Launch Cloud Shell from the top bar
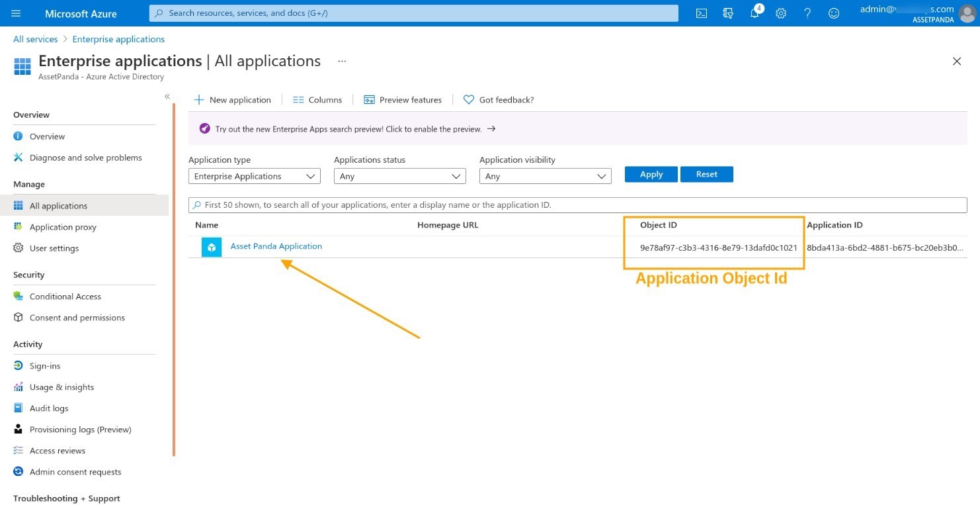This screenshot has height=505, width=980. coord(702,13)
